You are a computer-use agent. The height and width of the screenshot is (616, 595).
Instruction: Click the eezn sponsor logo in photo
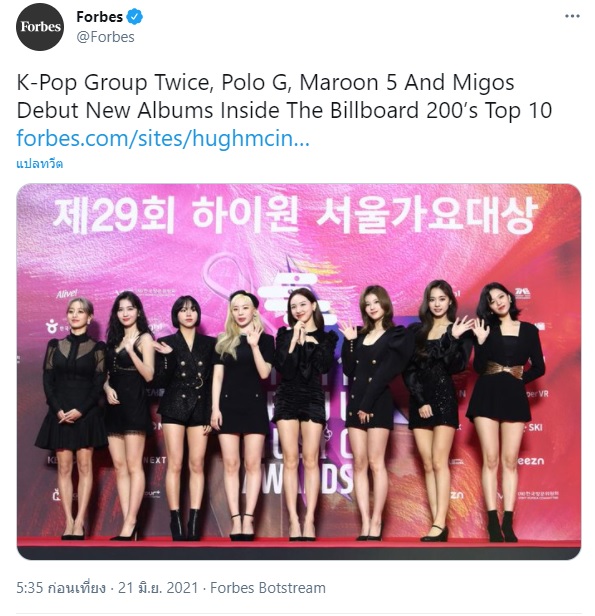pos(530,461)
